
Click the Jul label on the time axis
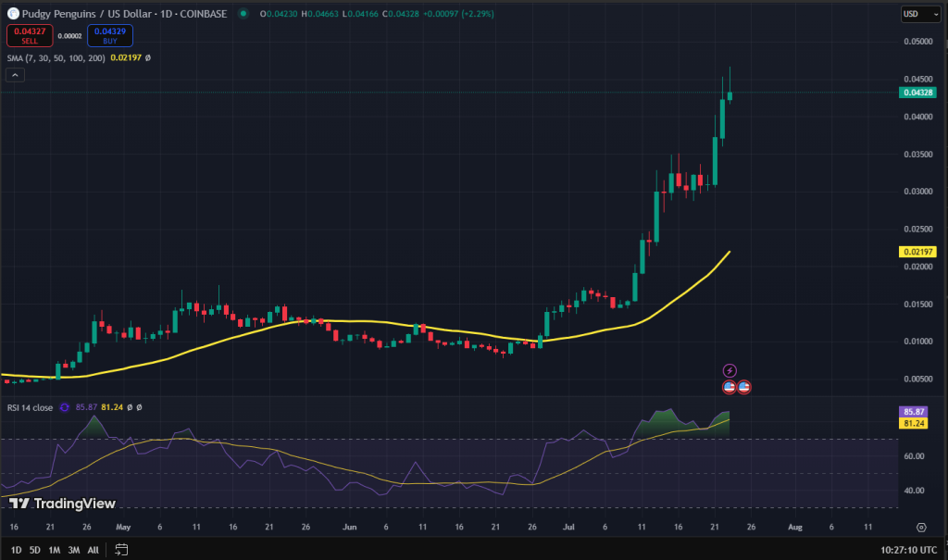568,528
